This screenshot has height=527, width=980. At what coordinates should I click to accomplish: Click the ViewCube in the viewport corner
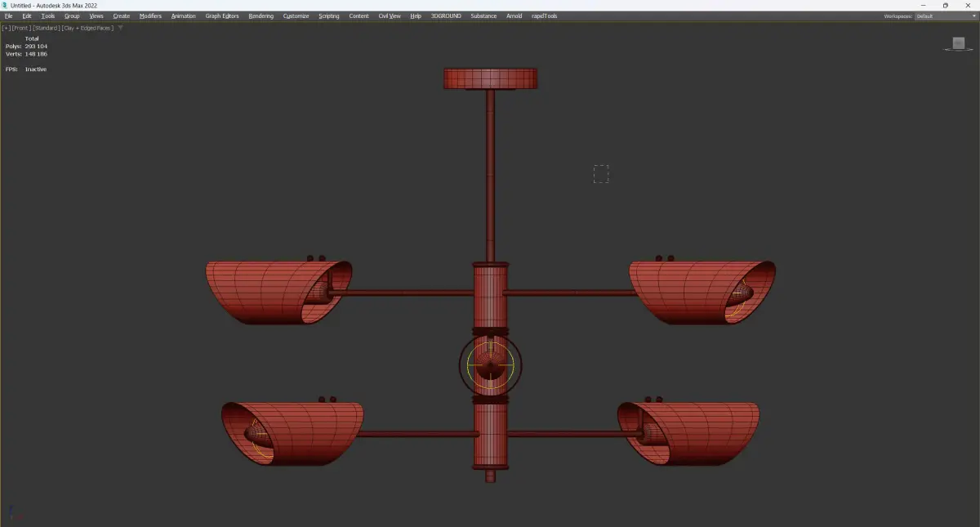click(x=958, y=44)
